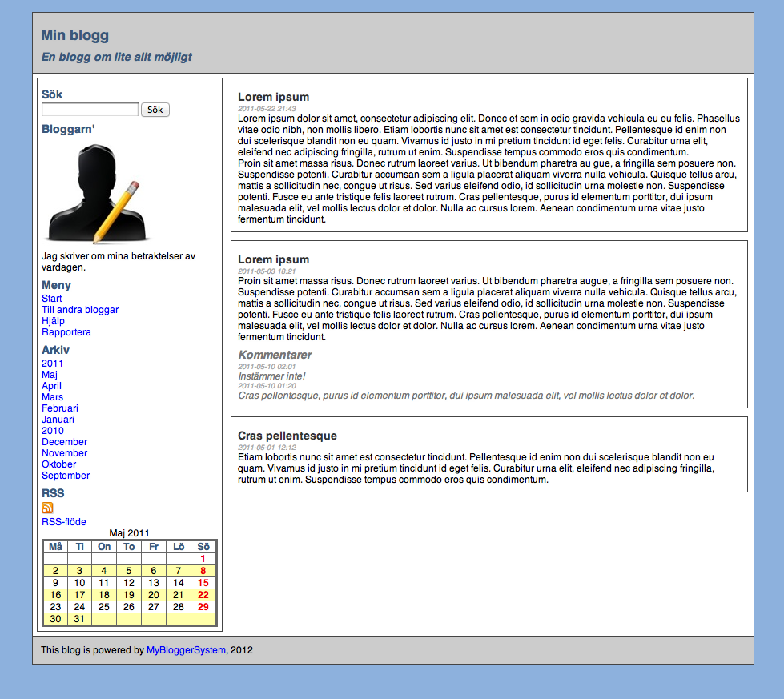Open the Start menu link

52,299
